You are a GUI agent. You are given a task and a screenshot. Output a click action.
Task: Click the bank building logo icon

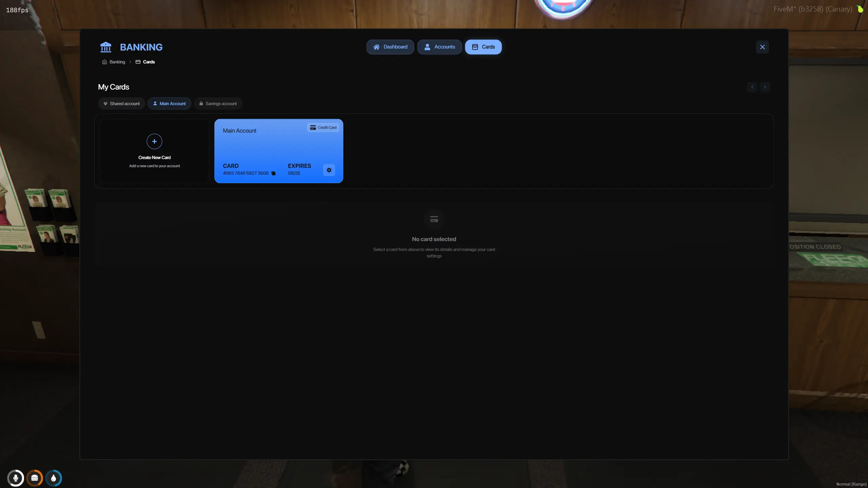click(x=106, y=47)
